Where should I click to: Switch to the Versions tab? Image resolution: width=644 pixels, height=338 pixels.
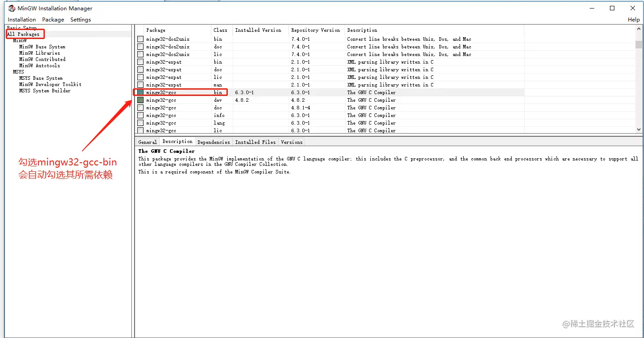coord(292,142)
